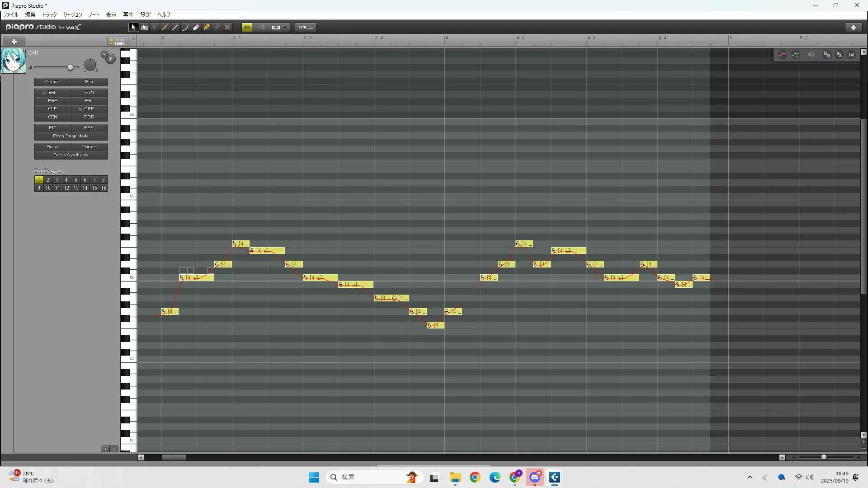The width and height of the screenshot is (868, 488).
Task: Click the CH1 volume slider knob
Action: (x=70, y=67)
